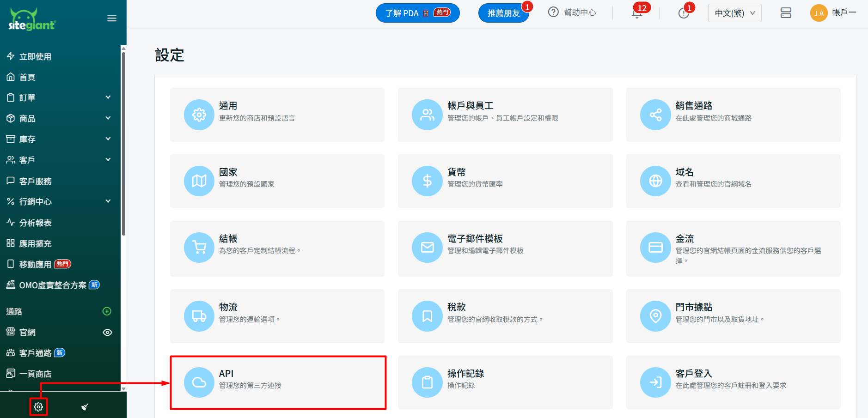
Task: Click the settings gear icon in sidebar footer
Action: 38,407
